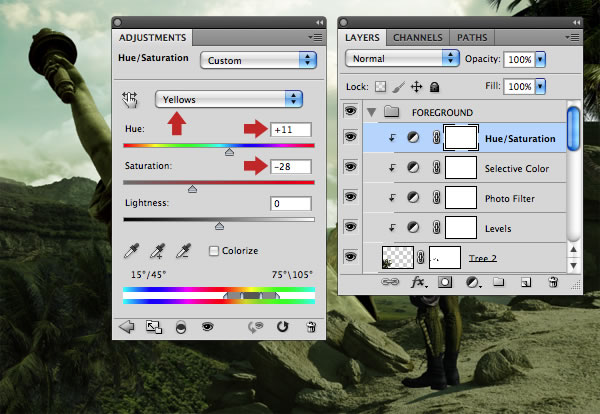The image size is (600, 414).
Task: Select the on-image targeted adjustment hand tool
Action: coord(130,100)
